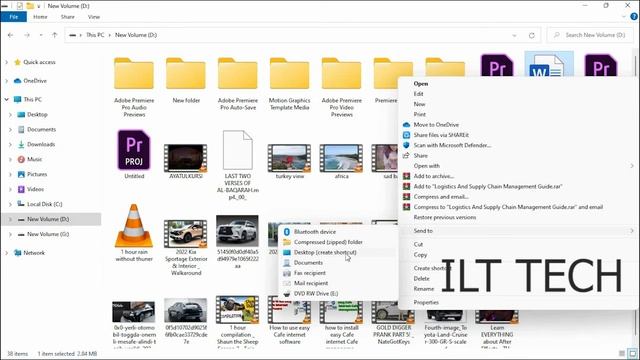Choose Share files via SHAREit
The image size is (640, 360).
click(x=441, y=135)
